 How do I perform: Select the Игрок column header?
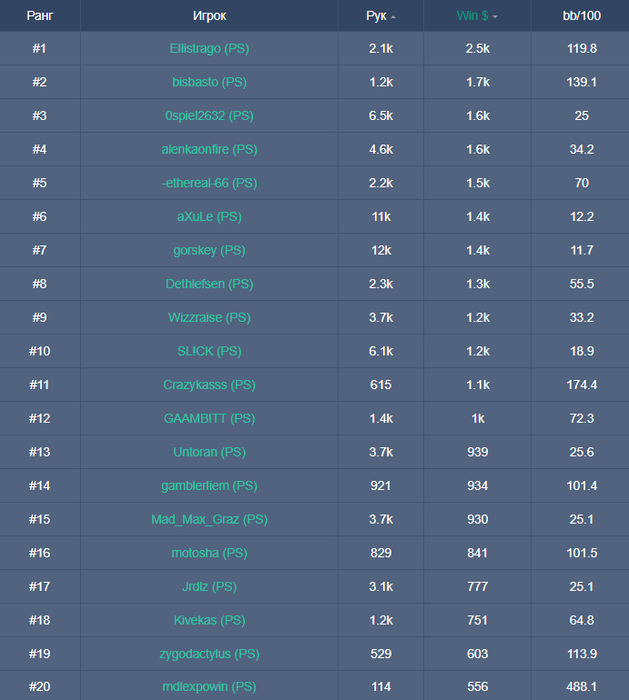(209, 16)
